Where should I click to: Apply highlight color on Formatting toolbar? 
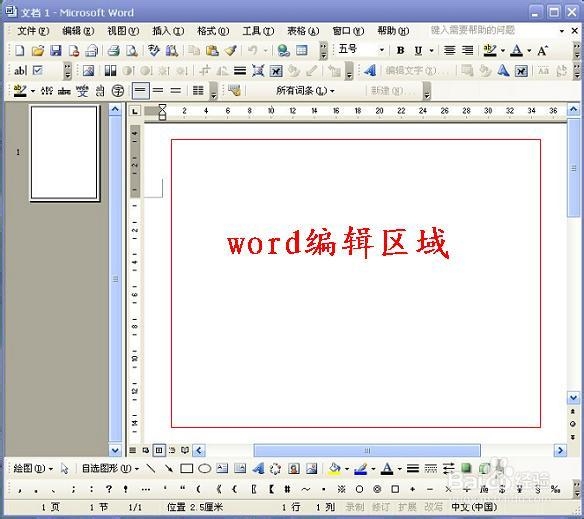[x=490, y=50]
